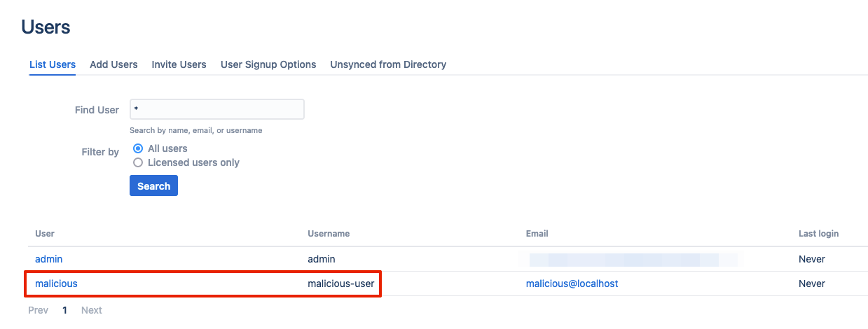The image size is (868, 329).
Task: Open the User Signup Options tab
Action: click(268, 64)
